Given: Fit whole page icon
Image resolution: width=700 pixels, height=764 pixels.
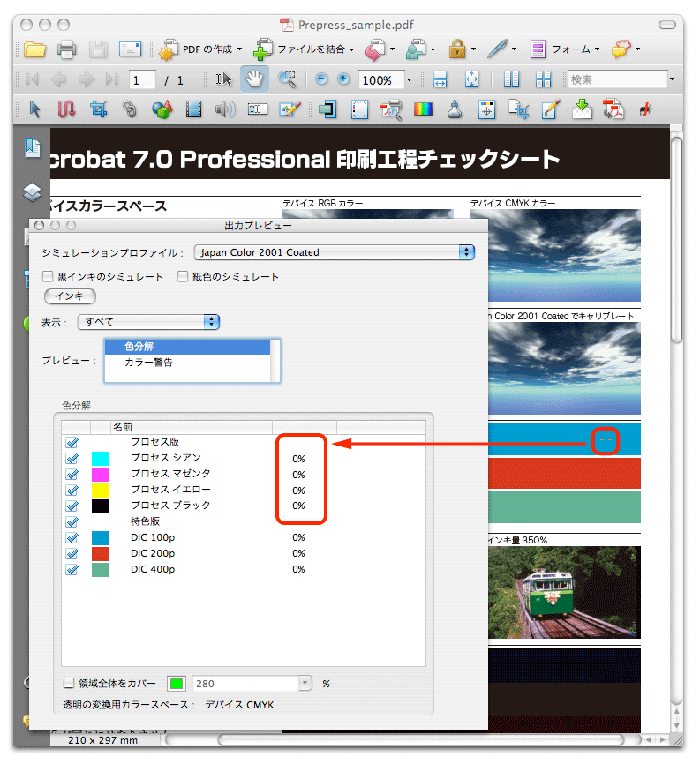Looking at the screenshot, I should tap(471, 79).
